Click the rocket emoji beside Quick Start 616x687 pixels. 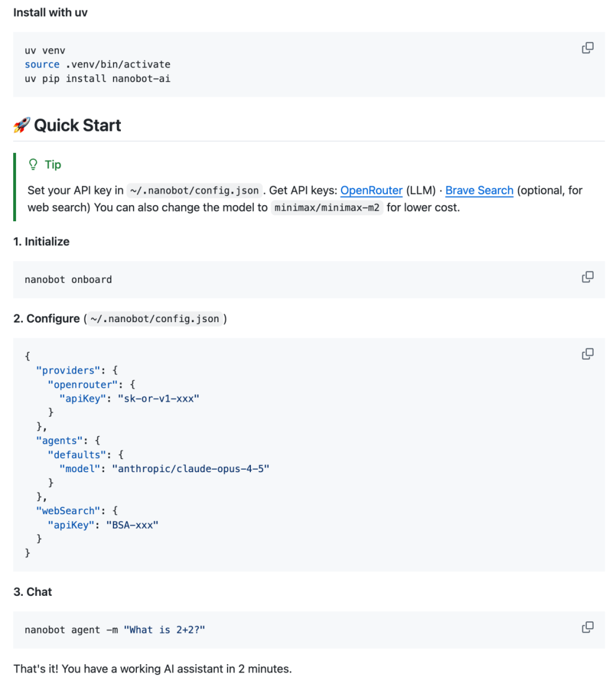point(22,125)
